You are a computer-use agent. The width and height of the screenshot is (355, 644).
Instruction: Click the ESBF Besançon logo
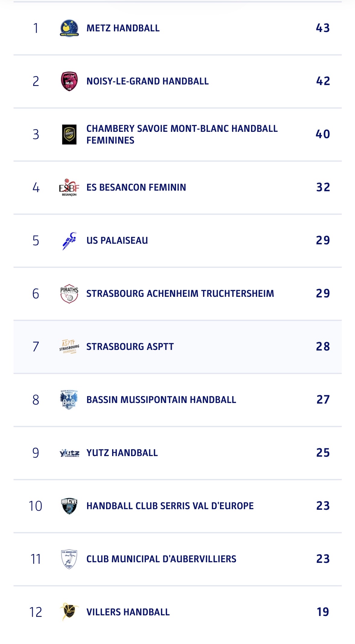pos(69,188)
